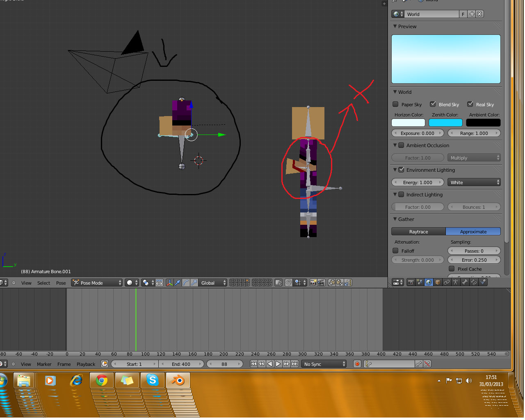Open the Bone properties tab
Viewport: 525px width, 420px height.
tap(465, 282)
